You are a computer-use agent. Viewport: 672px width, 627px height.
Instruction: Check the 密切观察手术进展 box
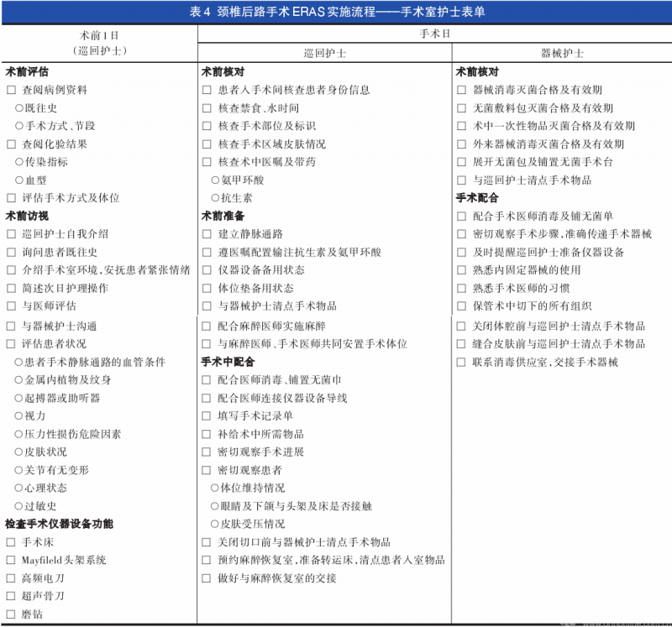point(207,452)
